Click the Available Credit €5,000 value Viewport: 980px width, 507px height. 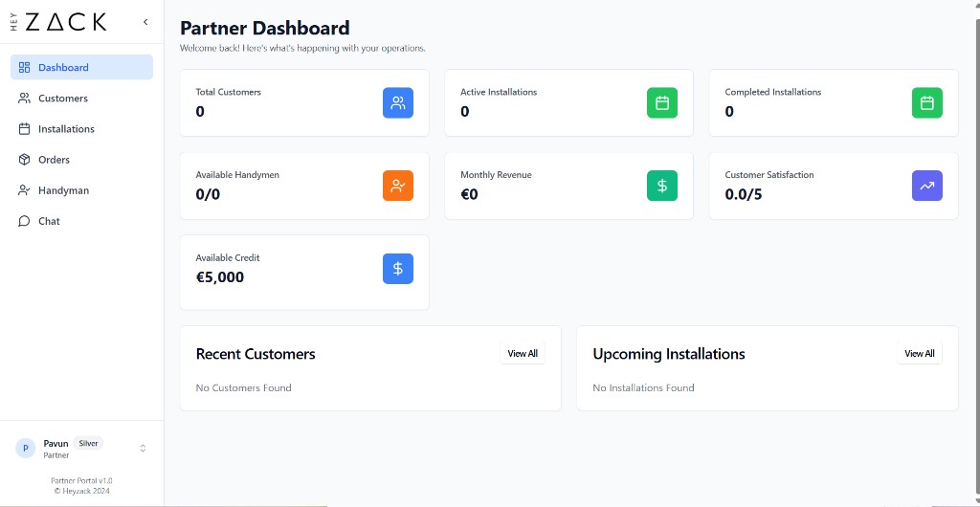pyautogui.click(x=220, y=277)
